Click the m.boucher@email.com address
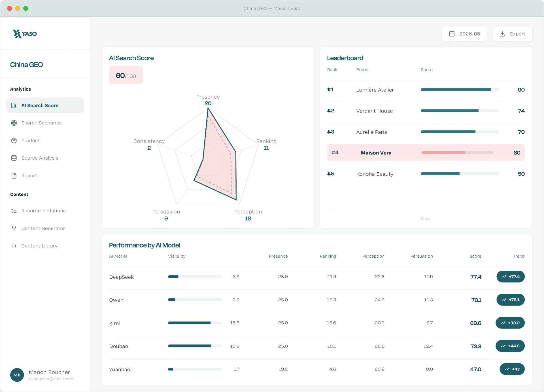Screen dimensions: 544x392 [x=51, y=379]
